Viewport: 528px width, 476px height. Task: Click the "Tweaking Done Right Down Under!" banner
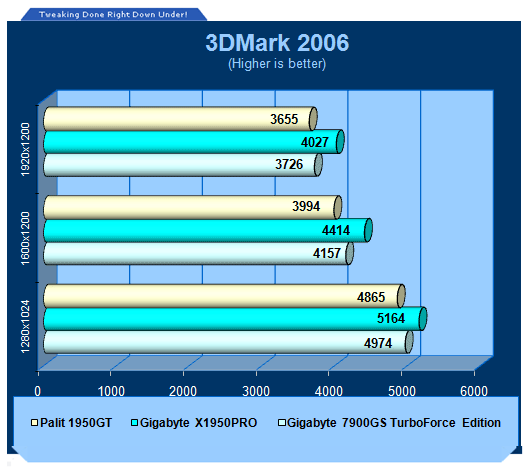pyautogui.click(x=113, y=14)
